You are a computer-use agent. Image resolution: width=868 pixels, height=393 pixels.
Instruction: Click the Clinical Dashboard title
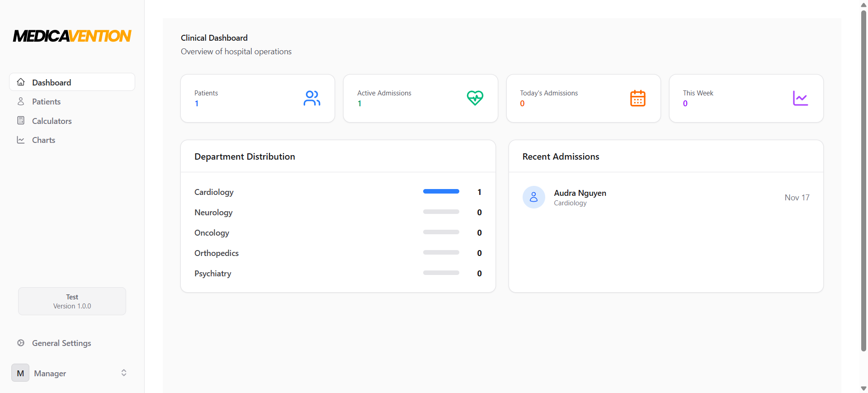click(x=214, y=38)
